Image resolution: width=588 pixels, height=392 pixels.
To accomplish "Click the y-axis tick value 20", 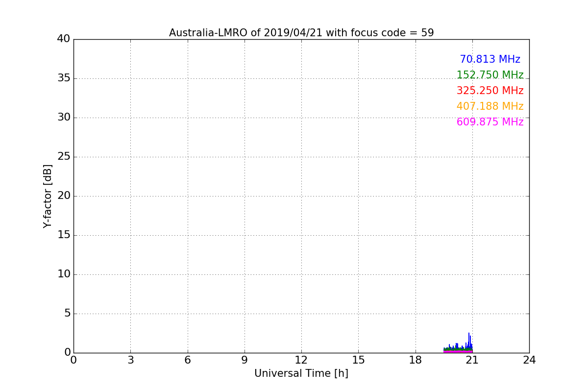I will click(x=64, y=196).
